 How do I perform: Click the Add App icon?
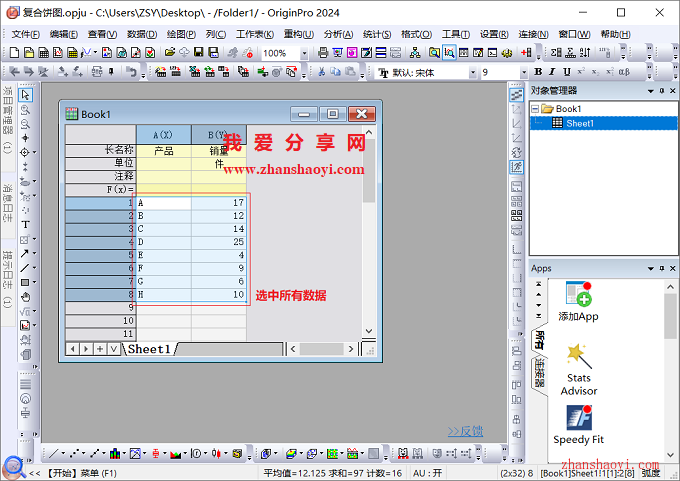tap(579, 301)
